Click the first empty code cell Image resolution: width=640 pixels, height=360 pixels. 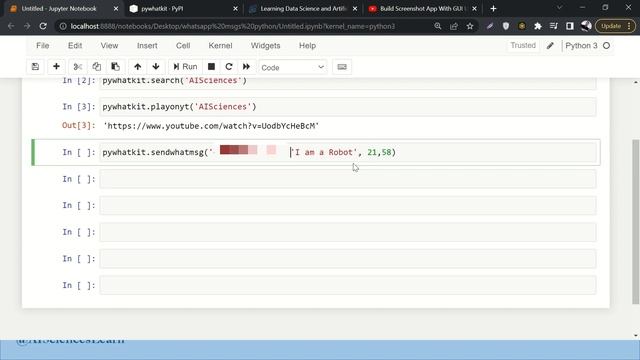[348, 179]
